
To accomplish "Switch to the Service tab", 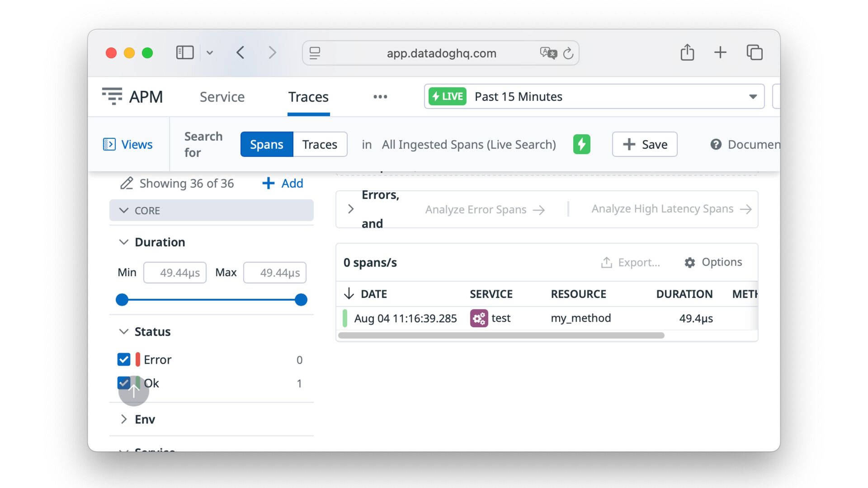I will click(222, 97).
